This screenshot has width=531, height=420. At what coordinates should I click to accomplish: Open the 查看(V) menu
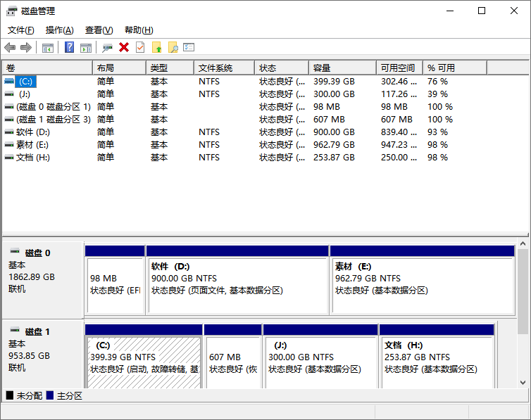click(99, 30)
